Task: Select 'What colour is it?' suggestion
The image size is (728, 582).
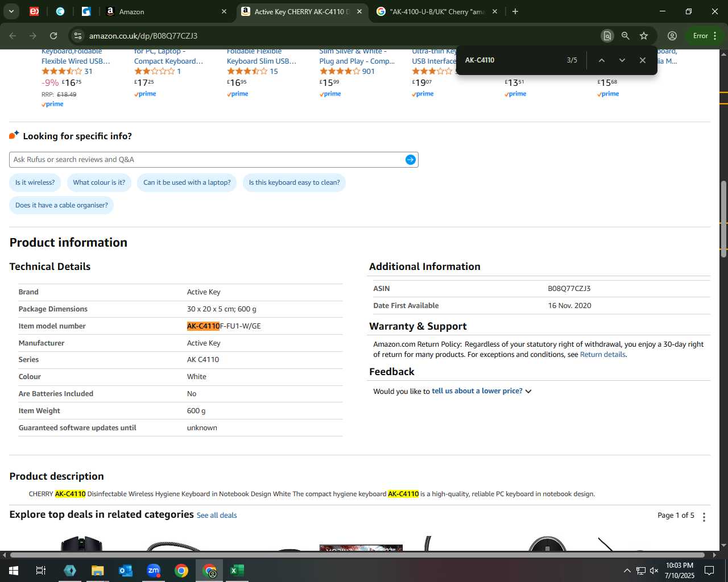Action: point(99,182)
